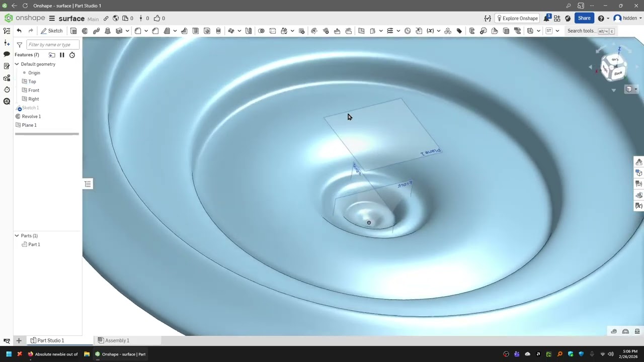Open the pattern tool dropdown arrow
Screen dimensions: 644x362
[239, 31]
